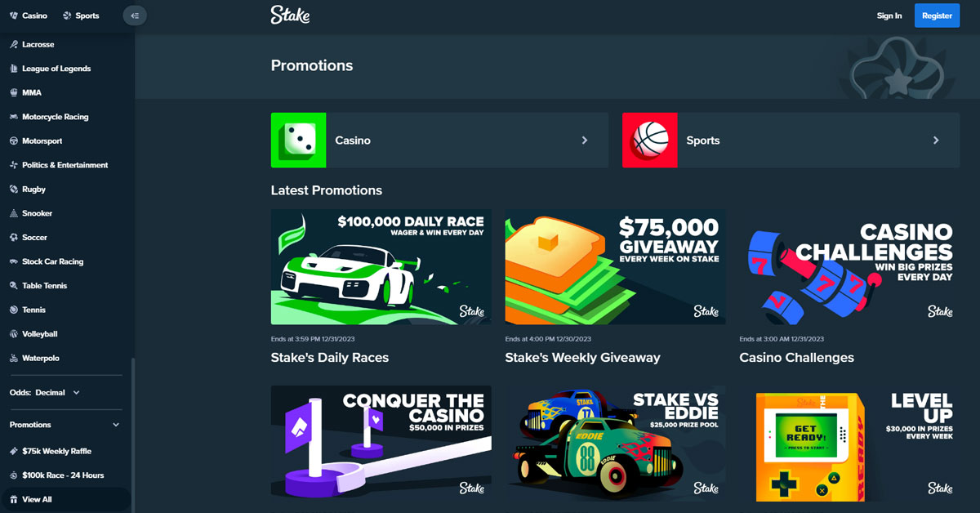
Task: Click the Register button
Action: click(937, 16)
